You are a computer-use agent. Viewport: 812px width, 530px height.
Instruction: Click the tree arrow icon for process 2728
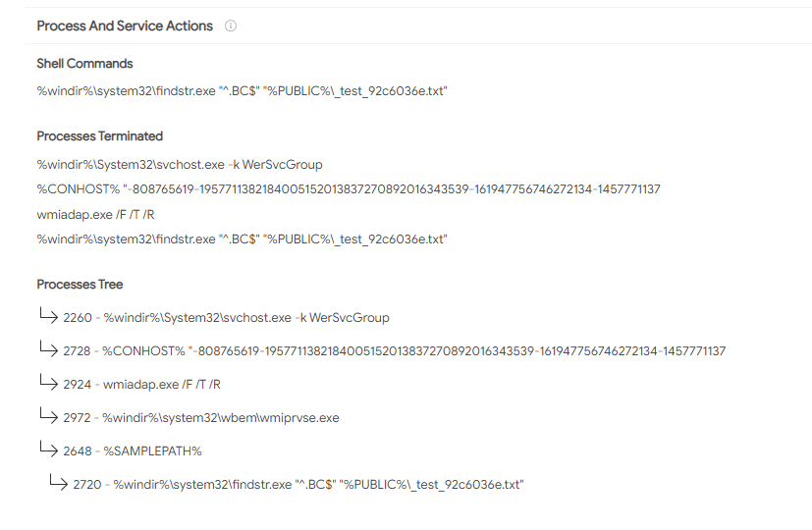point(48,347)
